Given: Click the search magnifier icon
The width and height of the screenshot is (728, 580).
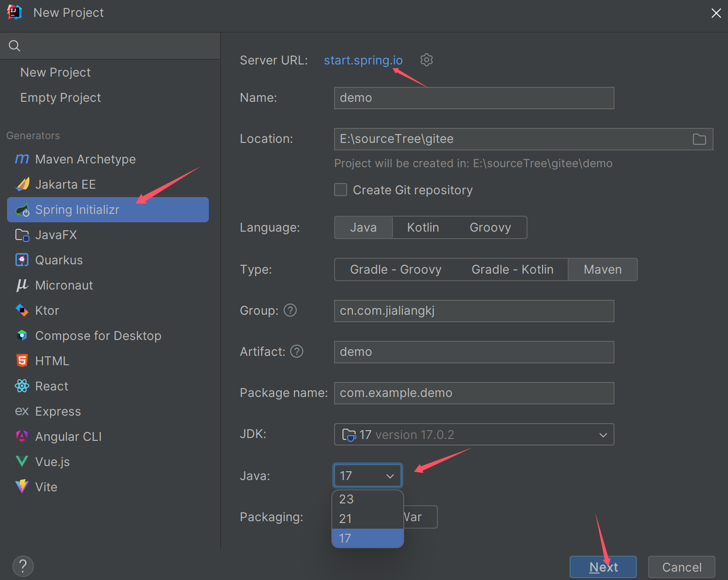Looking at the screenshot, I should pyautogui.click(x=14, y=46).
